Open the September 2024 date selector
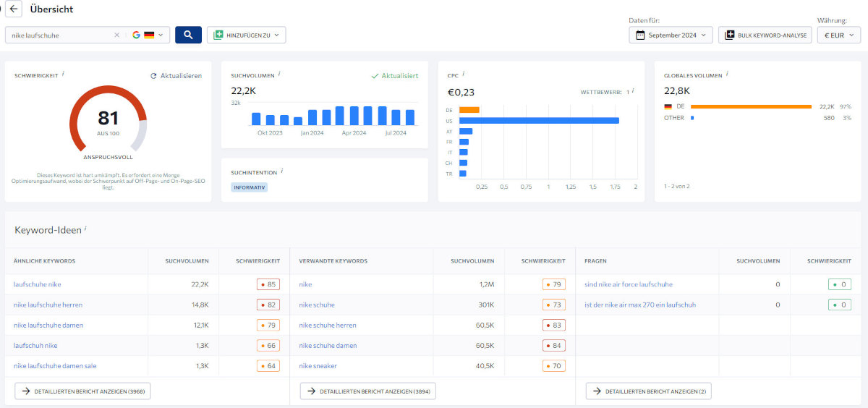868x408 pixels. coord(671,35)
